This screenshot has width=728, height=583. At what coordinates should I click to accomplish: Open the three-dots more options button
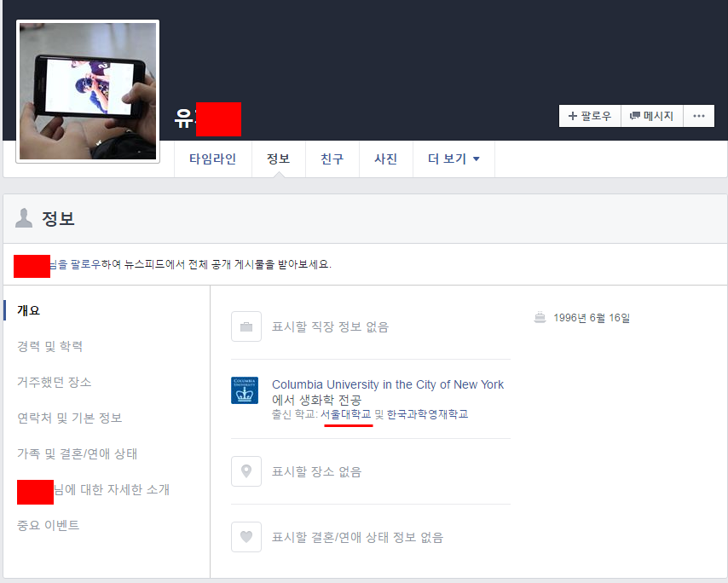(x=698, y=116)
